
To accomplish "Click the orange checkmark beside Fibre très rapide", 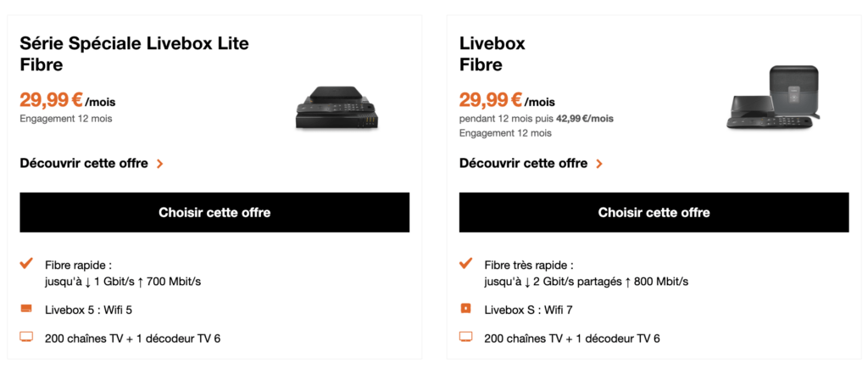I will coord(465,265).
